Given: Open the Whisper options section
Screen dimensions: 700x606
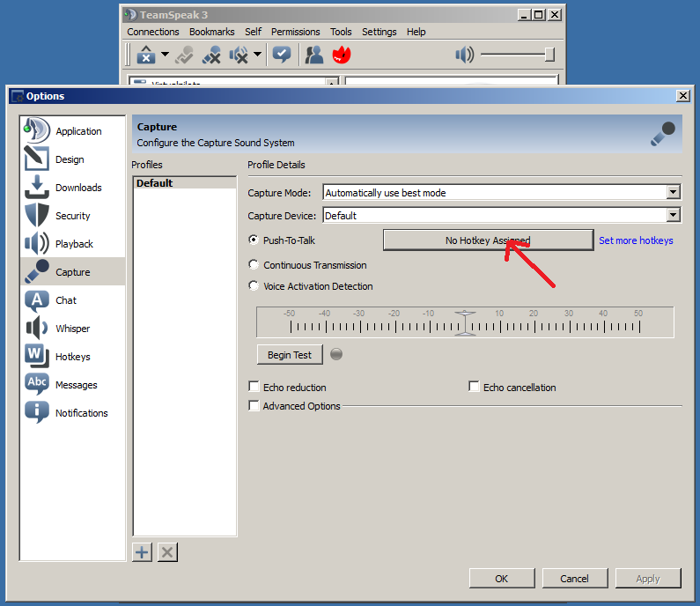Looking at the screenshot, I should pos(72,328).
